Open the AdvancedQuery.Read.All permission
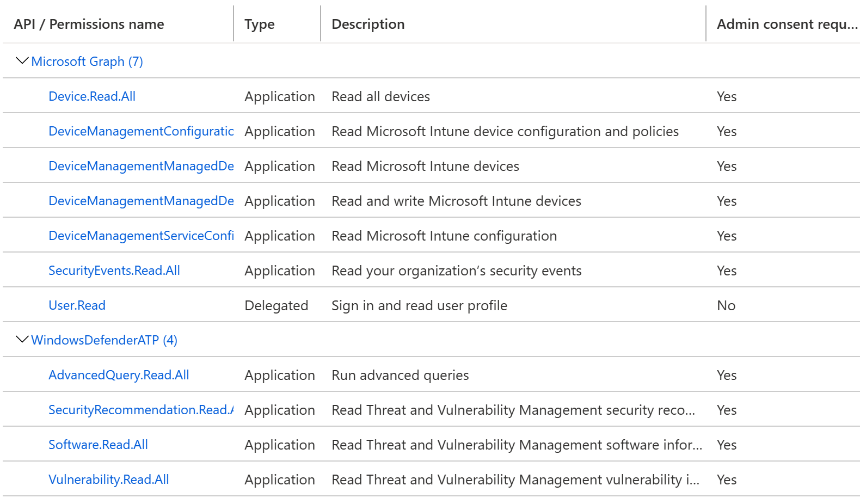The height and width of the screenshot is (504, 860). [119, 375]
